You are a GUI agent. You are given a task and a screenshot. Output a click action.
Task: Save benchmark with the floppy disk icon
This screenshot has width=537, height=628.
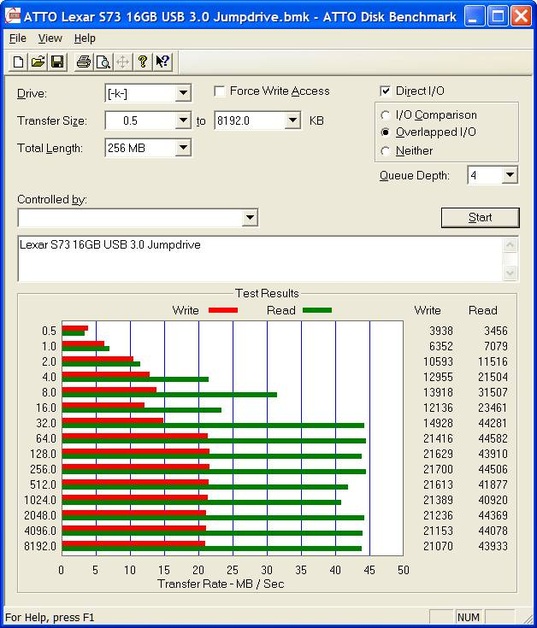(57, 62)
